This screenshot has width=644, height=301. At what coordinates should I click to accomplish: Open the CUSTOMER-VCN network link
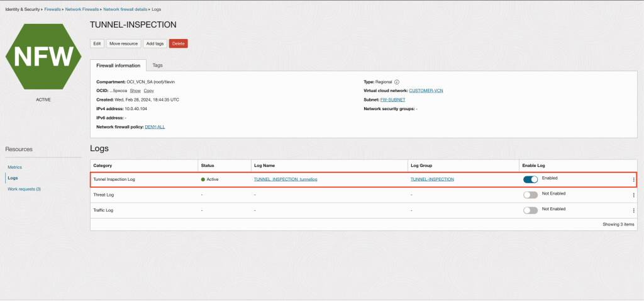pyautogui.click(x=426, y=91)
